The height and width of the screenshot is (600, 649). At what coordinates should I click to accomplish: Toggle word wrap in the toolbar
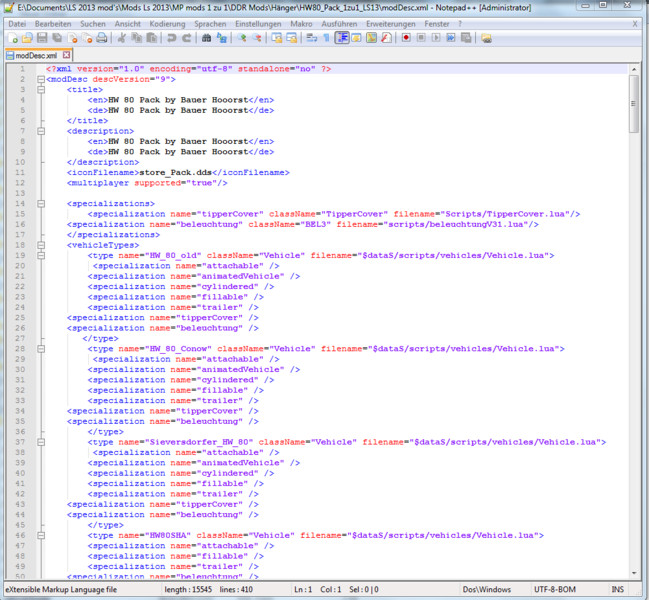point(311,38)
